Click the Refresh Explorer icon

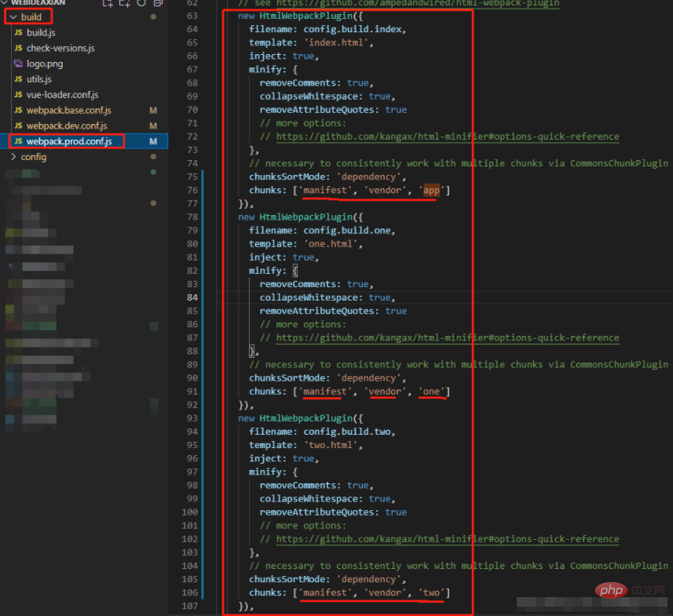[141, 3]
